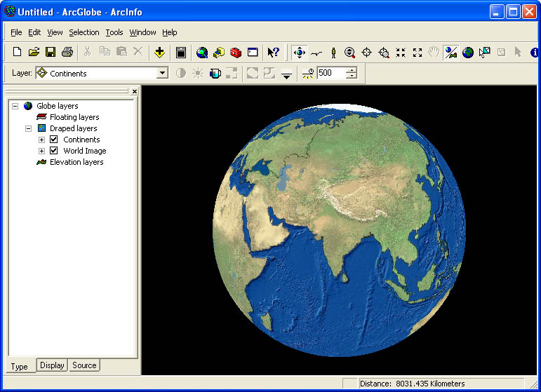Viewport: 541px width, 392px height.
Task: Click the What's This help icon
Action: tap(274, 52)
